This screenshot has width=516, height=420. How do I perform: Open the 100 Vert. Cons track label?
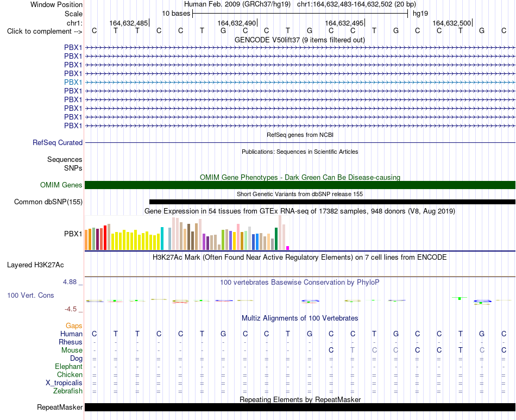[x=30, y=295]
